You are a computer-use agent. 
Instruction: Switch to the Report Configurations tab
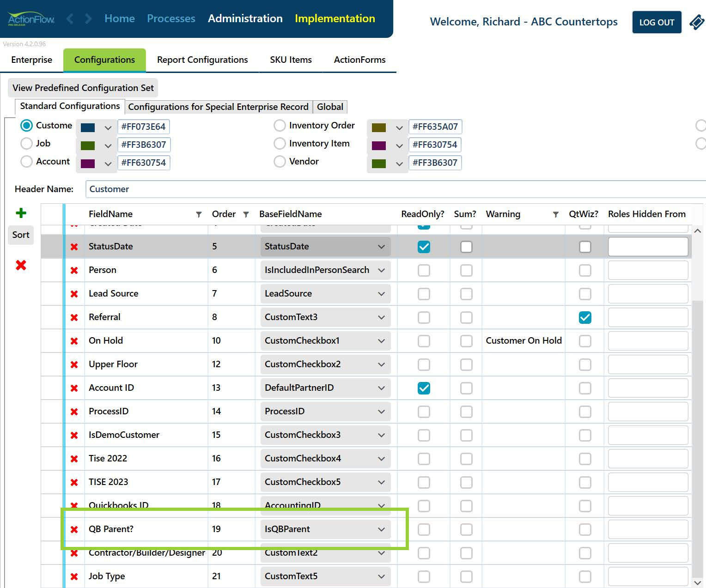pyautogui.click(x=202, y=60)
